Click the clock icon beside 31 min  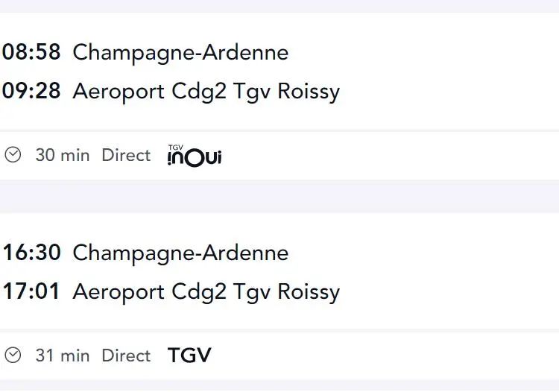coord(13,355)
